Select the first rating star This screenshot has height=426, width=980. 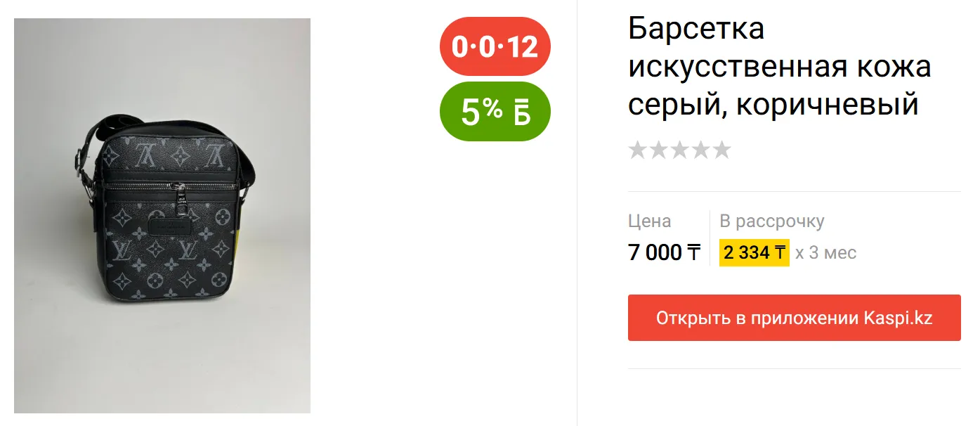click(x=638, y=150)
